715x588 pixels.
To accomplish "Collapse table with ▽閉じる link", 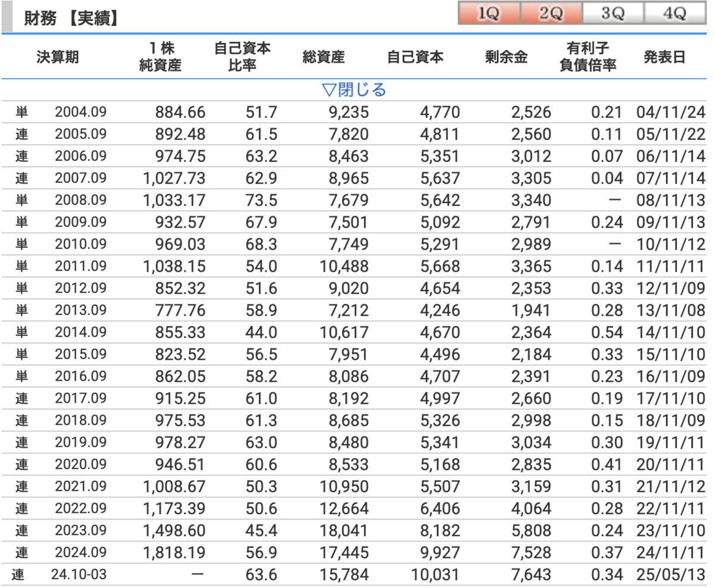I will coord(354,90).
